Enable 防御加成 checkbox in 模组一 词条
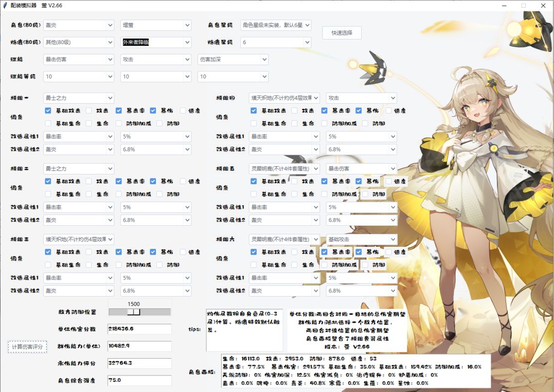The width and height of the screenshot is (554, 392). (118, 123)
